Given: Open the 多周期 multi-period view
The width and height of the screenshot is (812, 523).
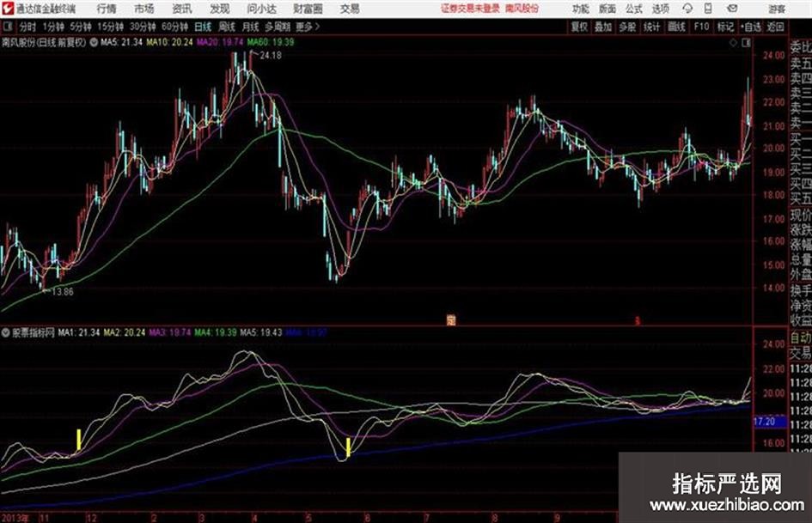Looking at the screenshot, I should (278, 27).
